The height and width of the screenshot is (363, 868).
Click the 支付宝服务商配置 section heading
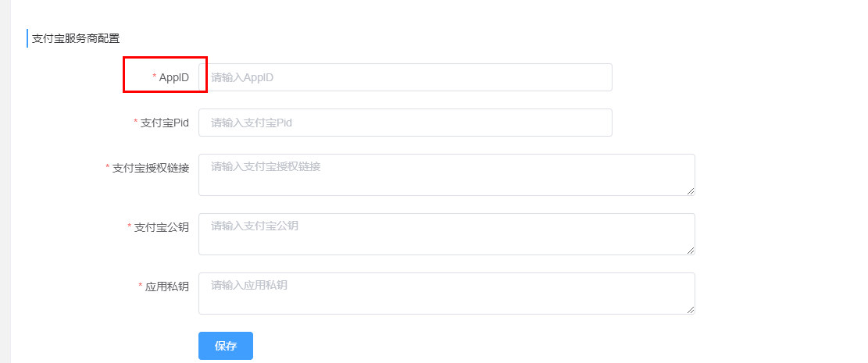click(76, 37)
